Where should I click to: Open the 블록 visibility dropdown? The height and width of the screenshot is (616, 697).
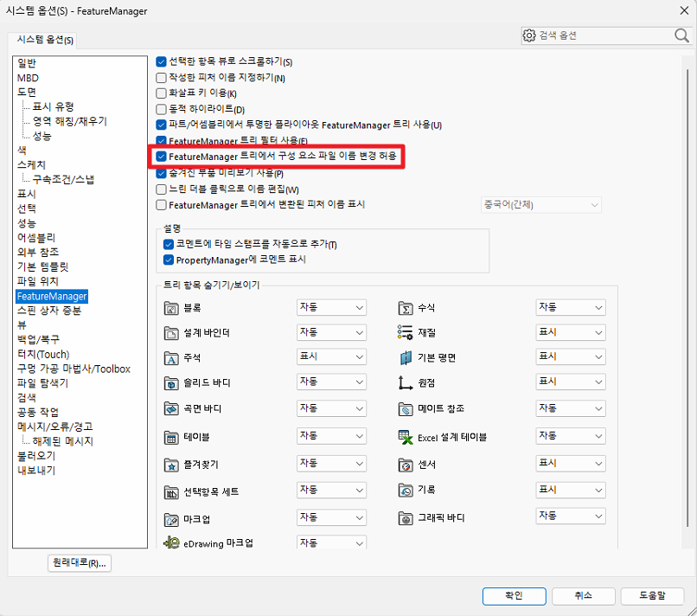(331, 307)
